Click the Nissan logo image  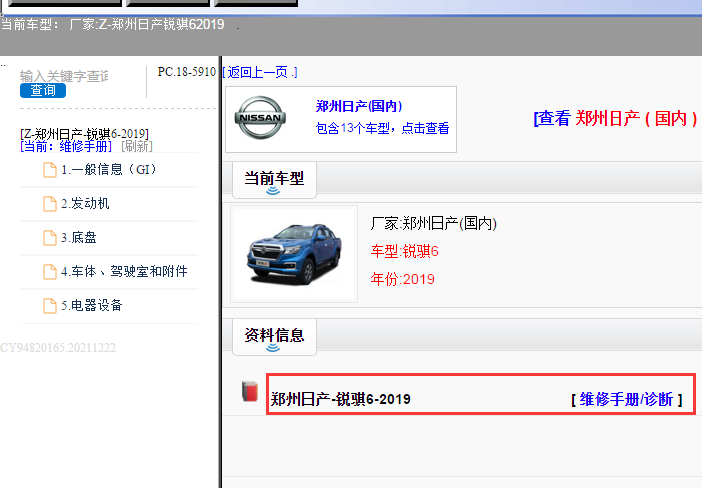click(x=260, y=118)
